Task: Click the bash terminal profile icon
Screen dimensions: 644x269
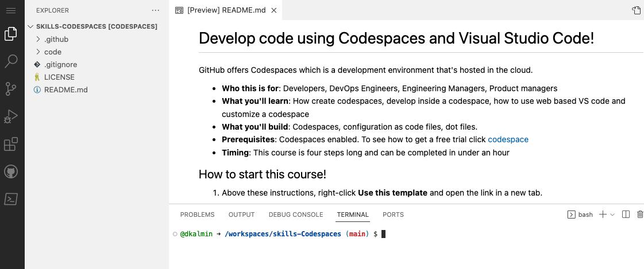Action: [571, 215]
